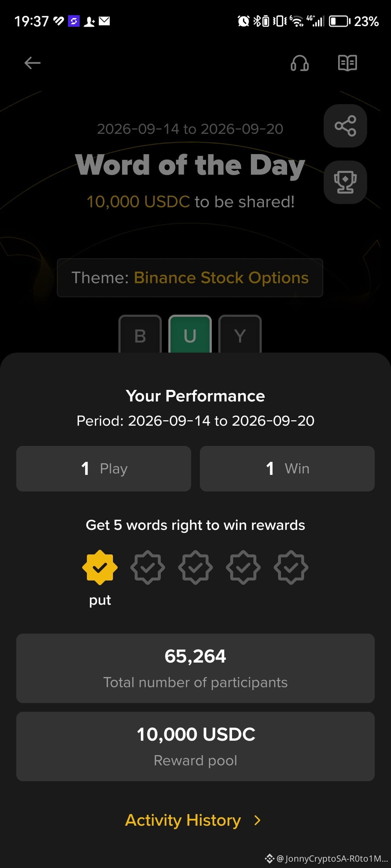The width and height of the screenshot is (391, 868).
Task: Tap the mail icon in status bar
Action: 104,21
